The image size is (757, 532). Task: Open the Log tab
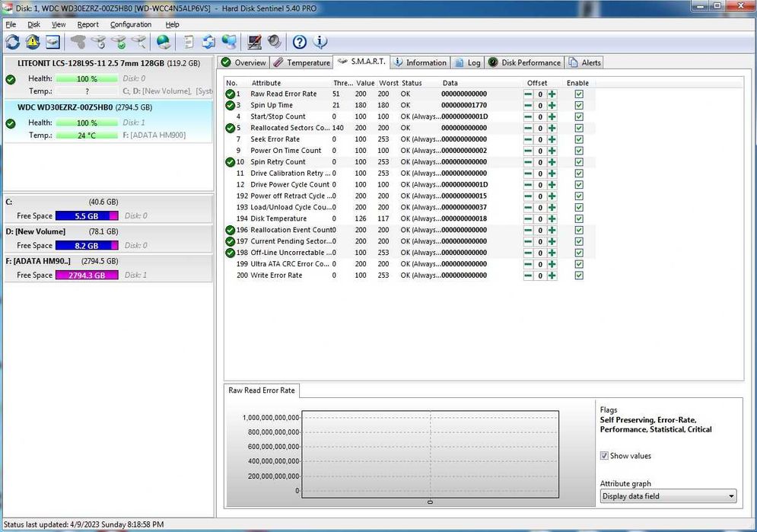point(467,62)
